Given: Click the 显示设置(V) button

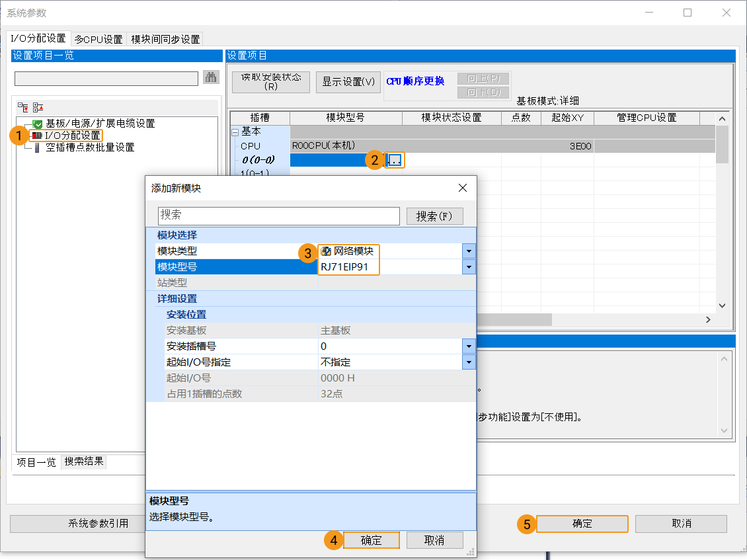Looking at the screenshot, I should tap(348, 82).
